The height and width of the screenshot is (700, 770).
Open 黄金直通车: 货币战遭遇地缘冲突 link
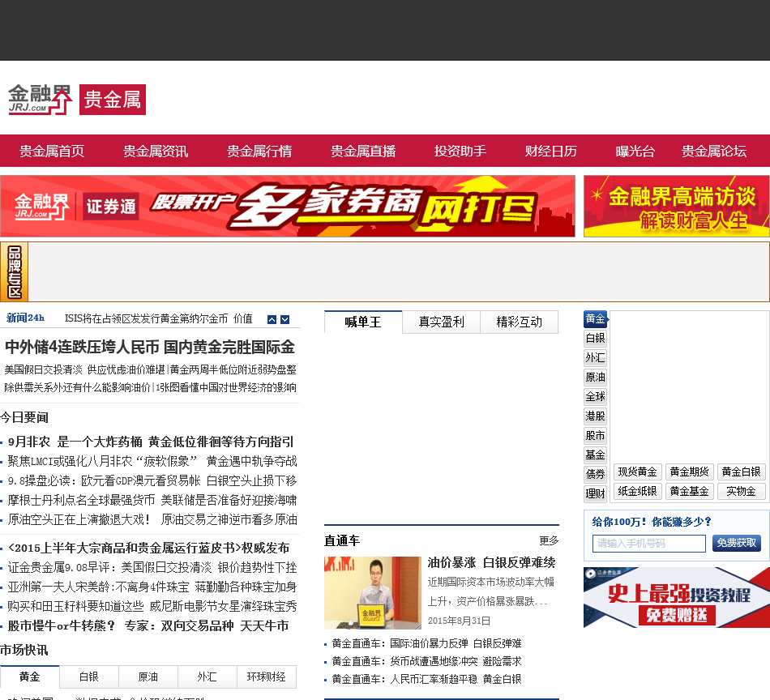pos(426,661)
